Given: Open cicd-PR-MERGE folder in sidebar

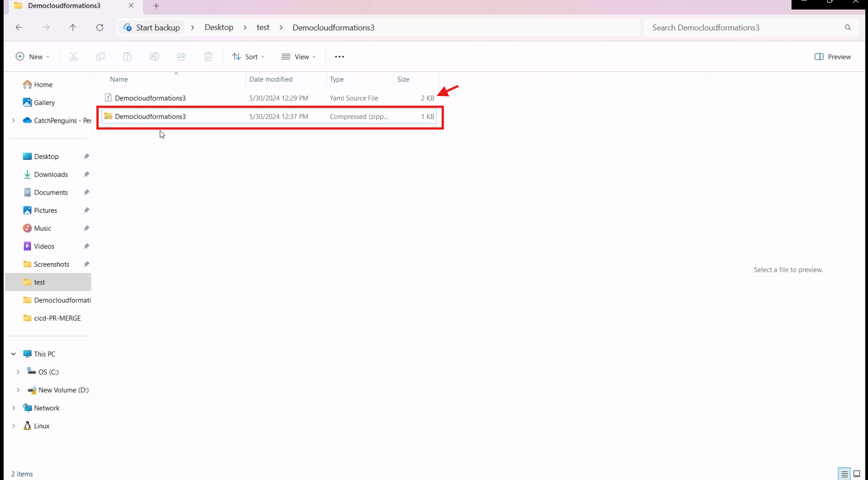Looking at the screenshot, I should pyautogui.click(x=52, y=318).
